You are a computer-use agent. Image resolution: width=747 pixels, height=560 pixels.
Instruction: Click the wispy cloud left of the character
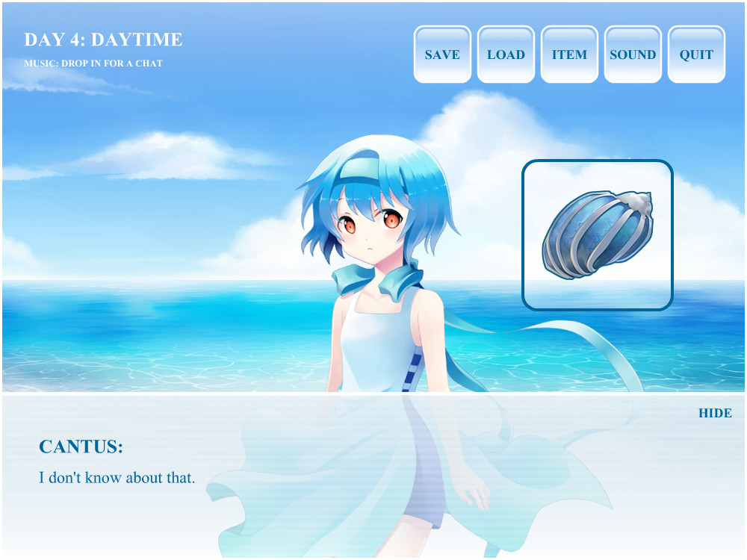coord(164,155)
